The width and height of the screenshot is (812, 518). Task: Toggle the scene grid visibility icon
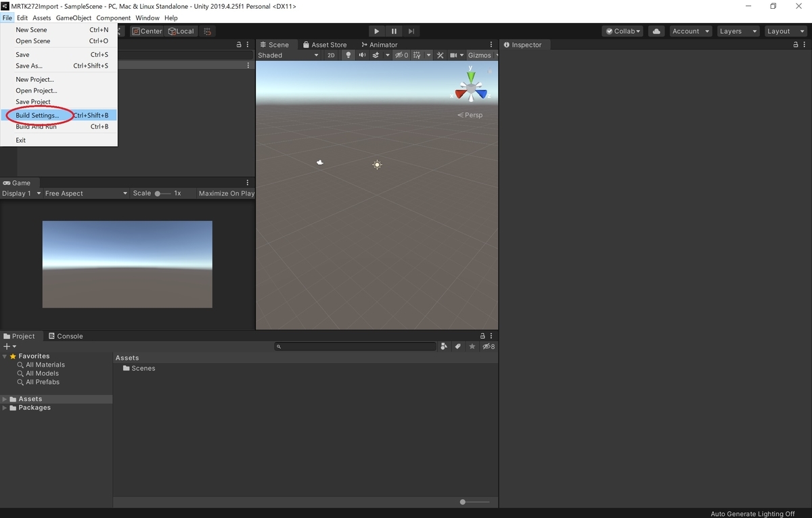417,55
